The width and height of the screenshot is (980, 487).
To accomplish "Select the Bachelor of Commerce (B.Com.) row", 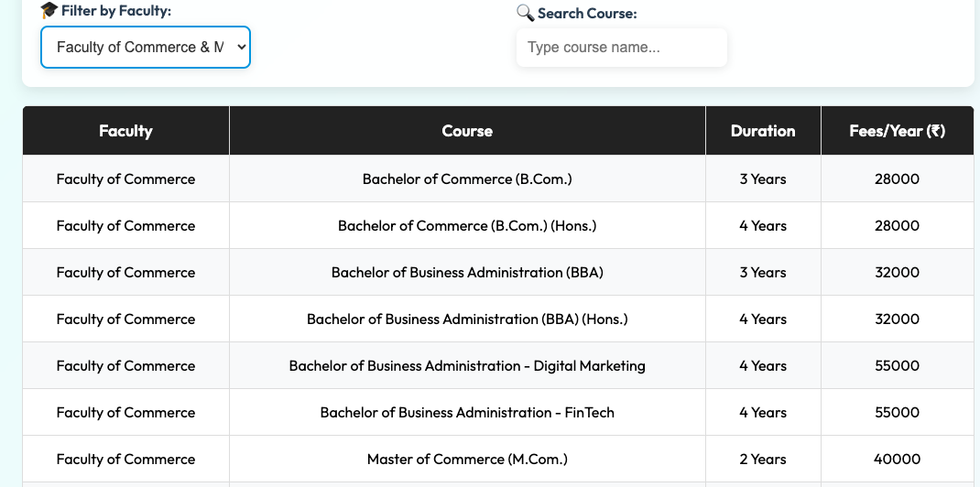I will pos(498,179).
